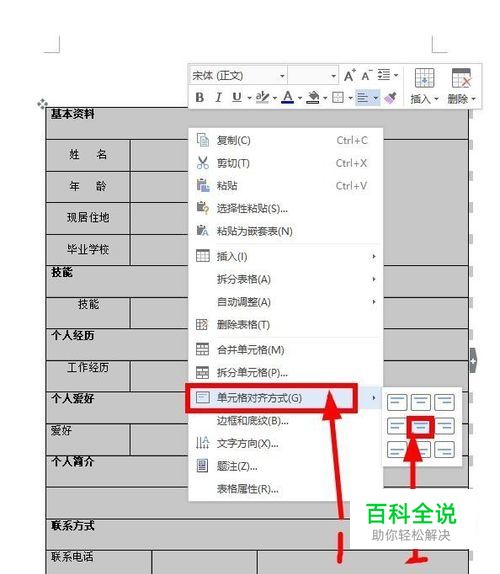Choose 复制(C) from context menu
Screen dimensions: 500x574
point(286,140)
